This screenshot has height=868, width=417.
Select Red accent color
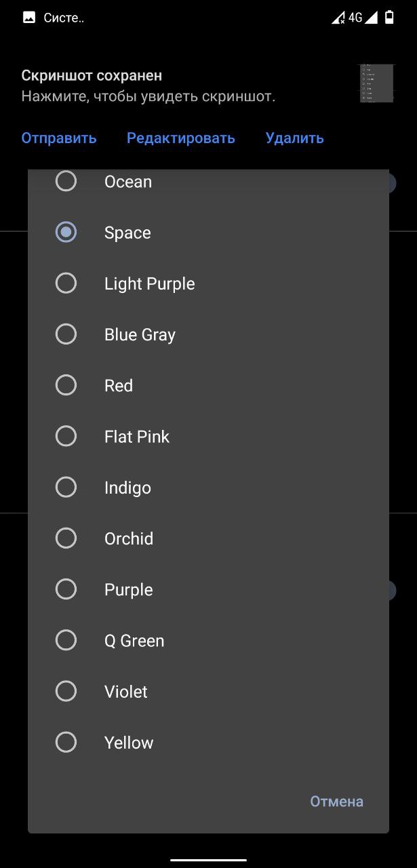tap(66, 385)
